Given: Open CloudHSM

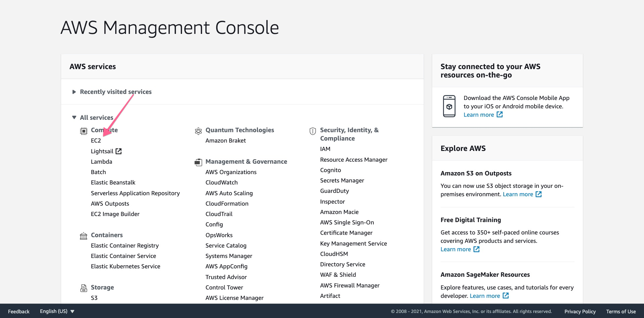Looking at the screenshot, I should pos(334,254).
